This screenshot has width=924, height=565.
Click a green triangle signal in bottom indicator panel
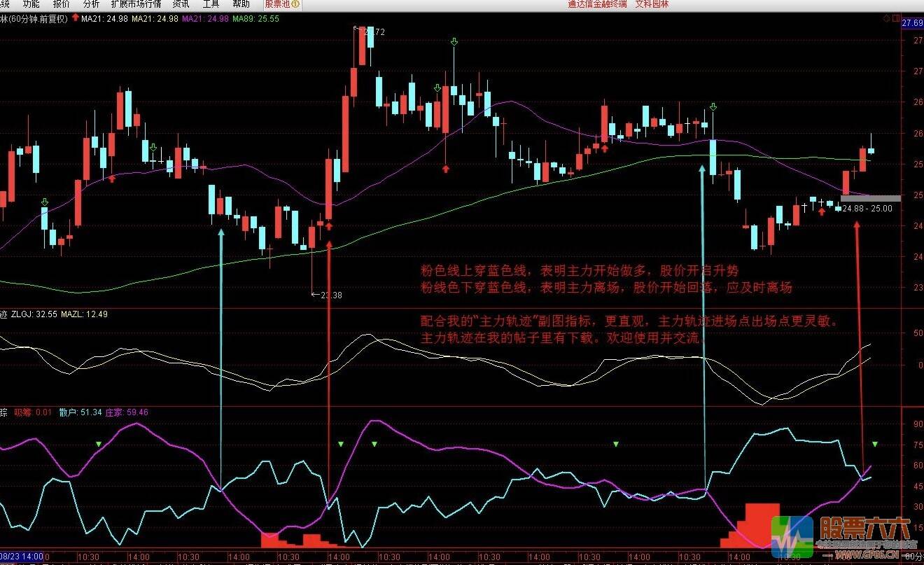[x=340, y=443]
